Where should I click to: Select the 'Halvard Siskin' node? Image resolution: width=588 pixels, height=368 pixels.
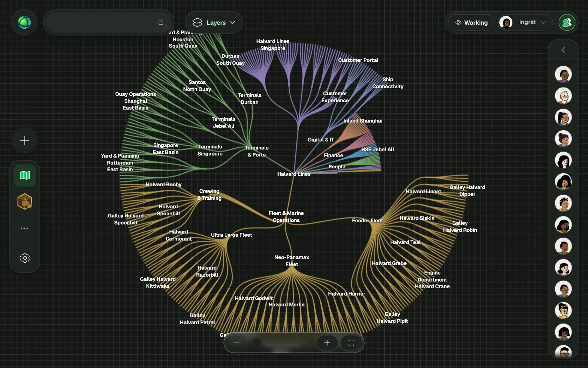tap(417, 218)
